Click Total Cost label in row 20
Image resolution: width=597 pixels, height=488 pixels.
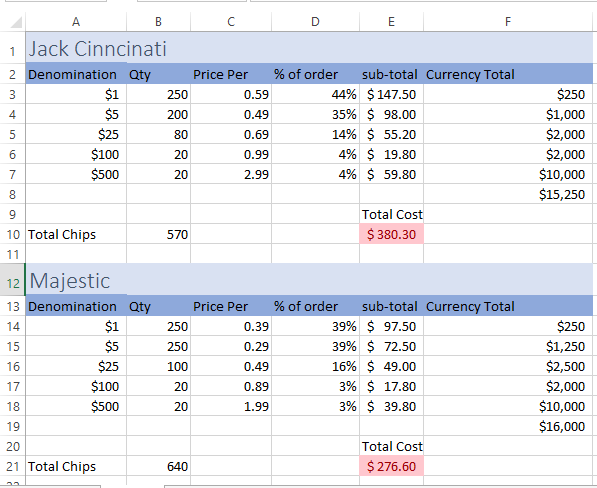coord(391,446)
